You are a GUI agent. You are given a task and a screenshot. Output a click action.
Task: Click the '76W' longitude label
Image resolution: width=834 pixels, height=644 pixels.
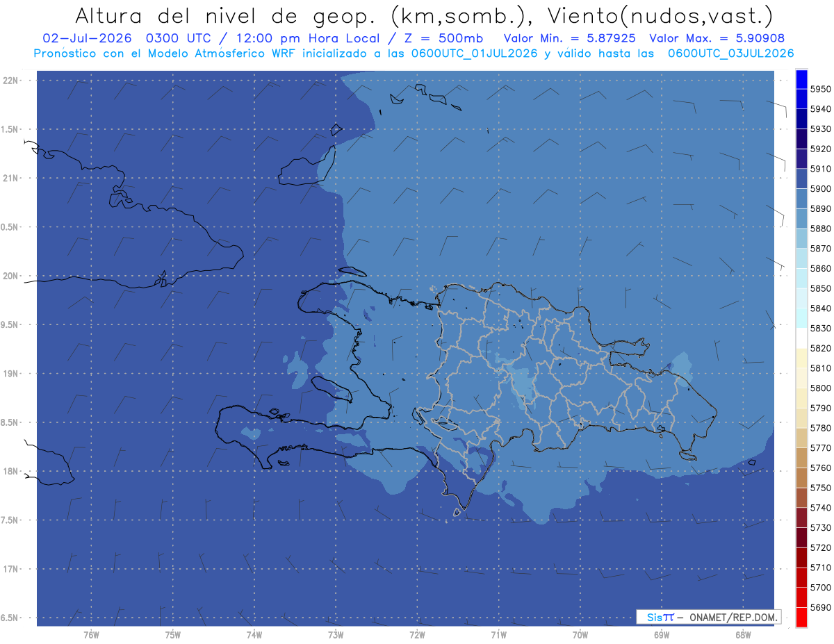point(91,634)
